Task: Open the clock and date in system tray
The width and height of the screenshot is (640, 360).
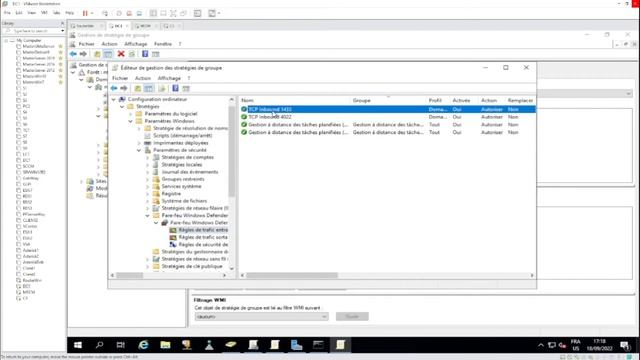Action: pyautogui.click(x=600, y=345)
